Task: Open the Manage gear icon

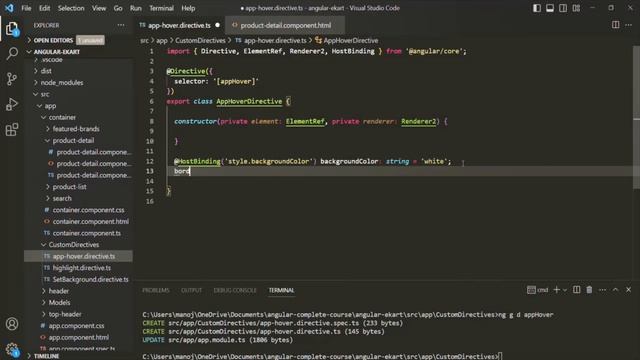Action: [12, 349]
